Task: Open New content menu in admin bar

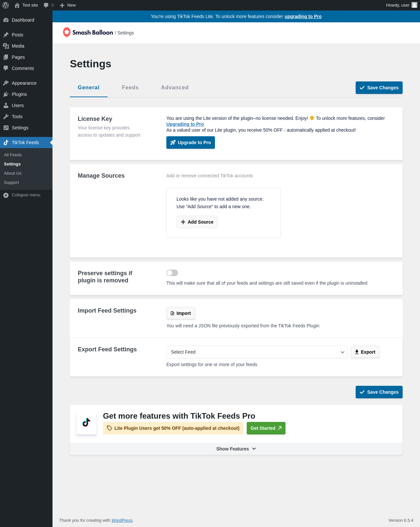Action: point(68,5)
